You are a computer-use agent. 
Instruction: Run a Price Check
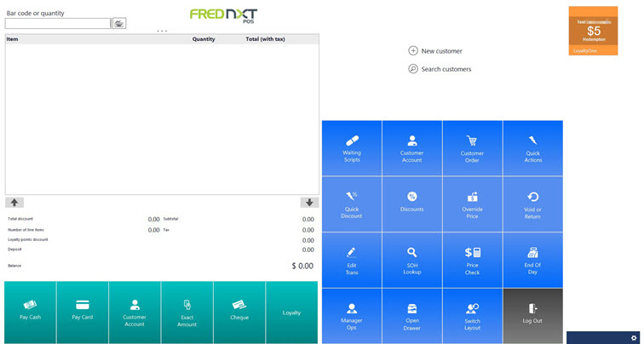[472, 260]
